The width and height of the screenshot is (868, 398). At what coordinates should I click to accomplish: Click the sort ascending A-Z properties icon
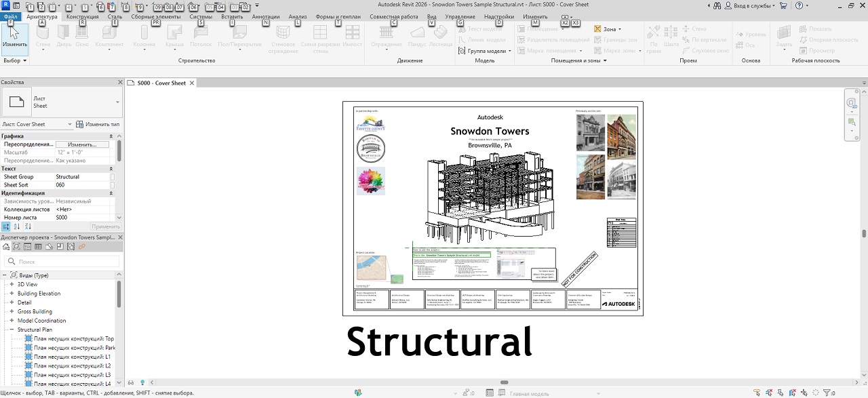click(17, 226)
